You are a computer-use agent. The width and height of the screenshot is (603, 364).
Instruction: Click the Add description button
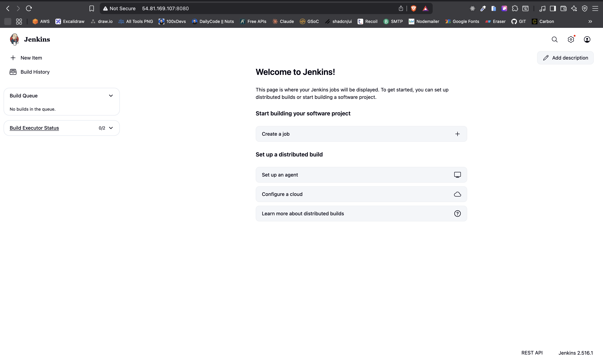565,58
